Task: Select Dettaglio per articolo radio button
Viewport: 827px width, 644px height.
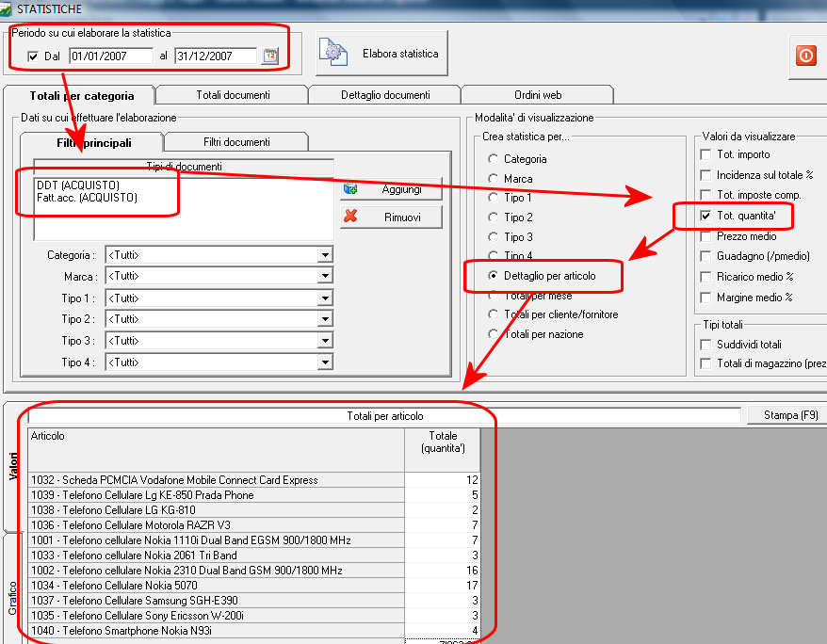Action: tap(494, 276)
